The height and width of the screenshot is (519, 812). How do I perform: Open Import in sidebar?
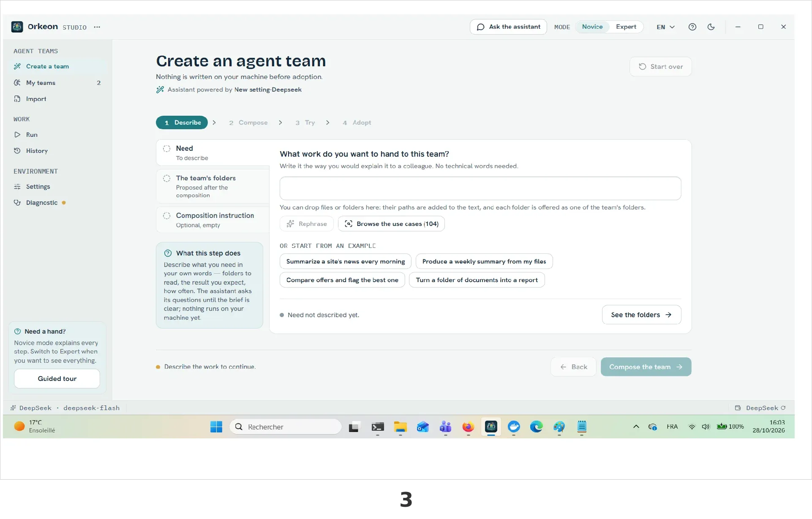[x=57, y=99]
